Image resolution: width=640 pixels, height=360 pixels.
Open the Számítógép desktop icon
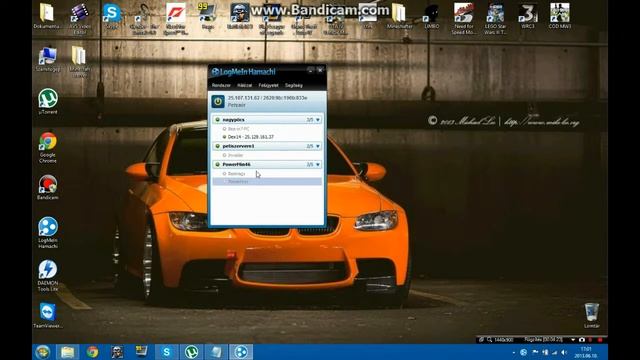coord(48,60)
